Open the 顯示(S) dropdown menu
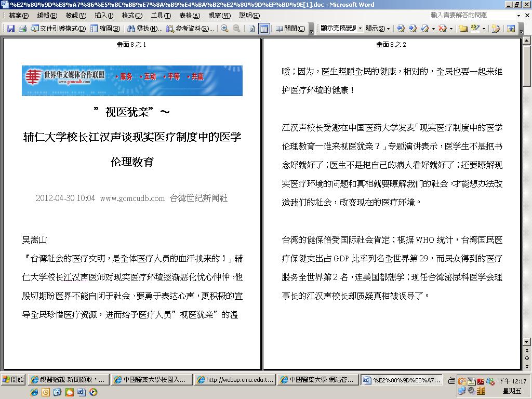Screen dimensions: 532x399 point(377,29)
